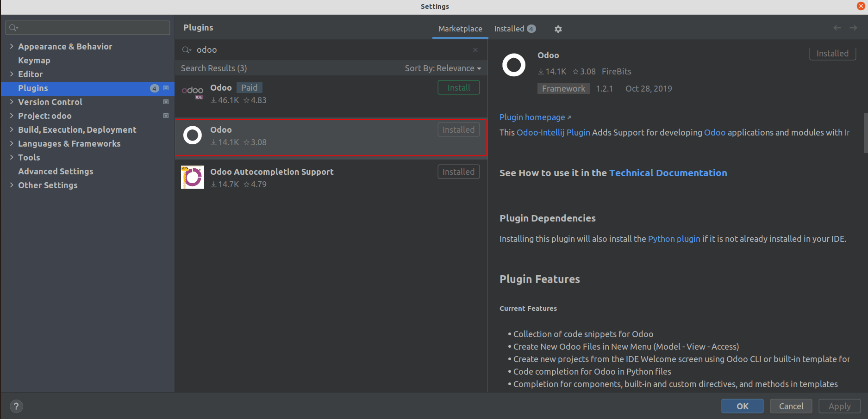Click the white ring Odoo plugin icon in results
The height and width of the screenshot is (419, 868).
[x=193, y=136]
